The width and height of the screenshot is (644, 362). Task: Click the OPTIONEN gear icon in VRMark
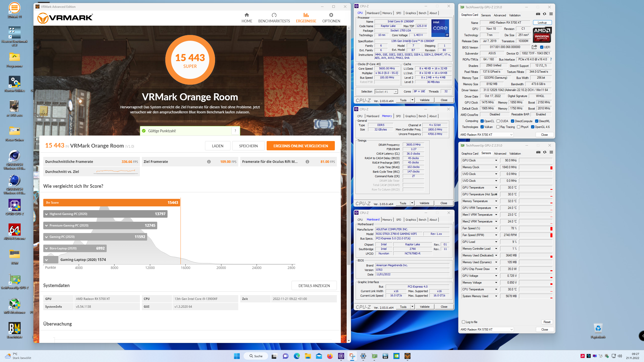pos(331,15)
